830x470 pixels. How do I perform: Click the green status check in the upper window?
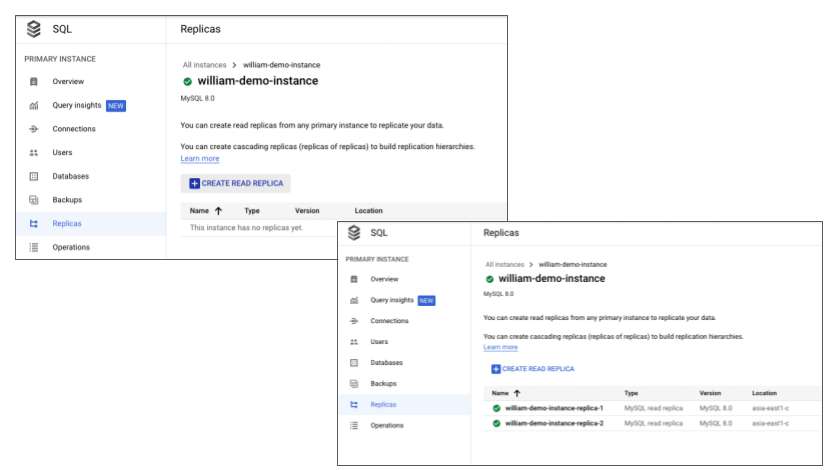click(187, 82)
